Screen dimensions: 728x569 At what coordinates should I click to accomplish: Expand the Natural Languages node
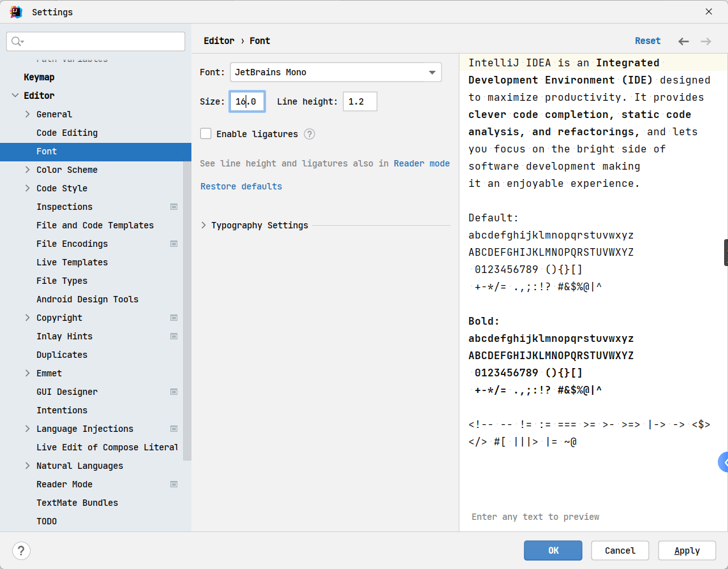[x=27, y=466]
